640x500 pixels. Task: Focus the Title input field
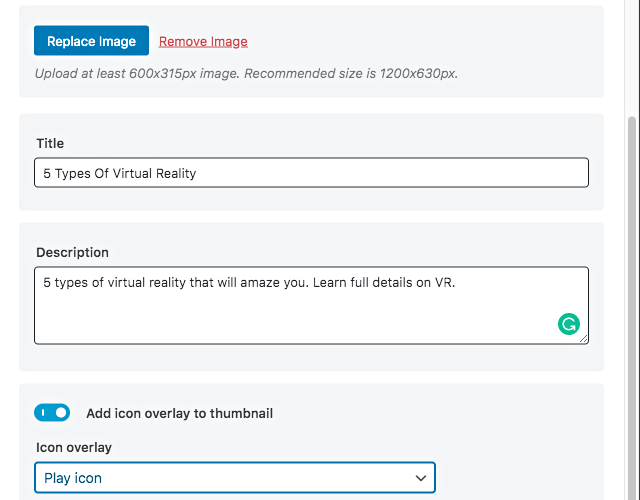tap(311, 173)
